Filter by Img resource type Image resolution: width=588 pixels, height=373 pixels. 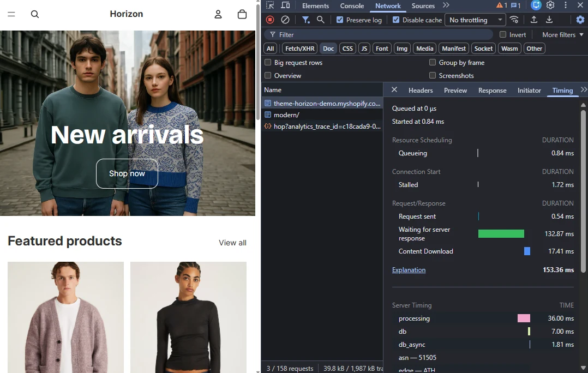coord(402,49)
